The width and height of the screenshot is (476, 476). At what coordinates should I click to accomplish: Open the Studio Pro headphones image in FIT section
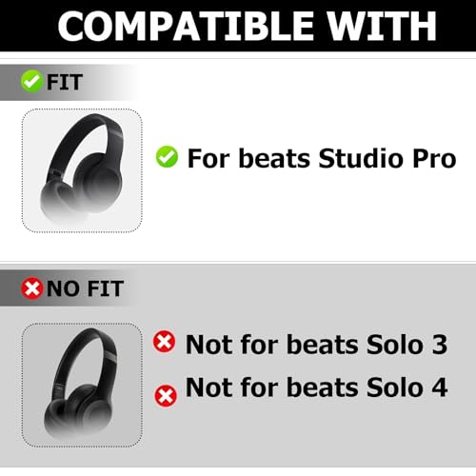pos(82,170)
